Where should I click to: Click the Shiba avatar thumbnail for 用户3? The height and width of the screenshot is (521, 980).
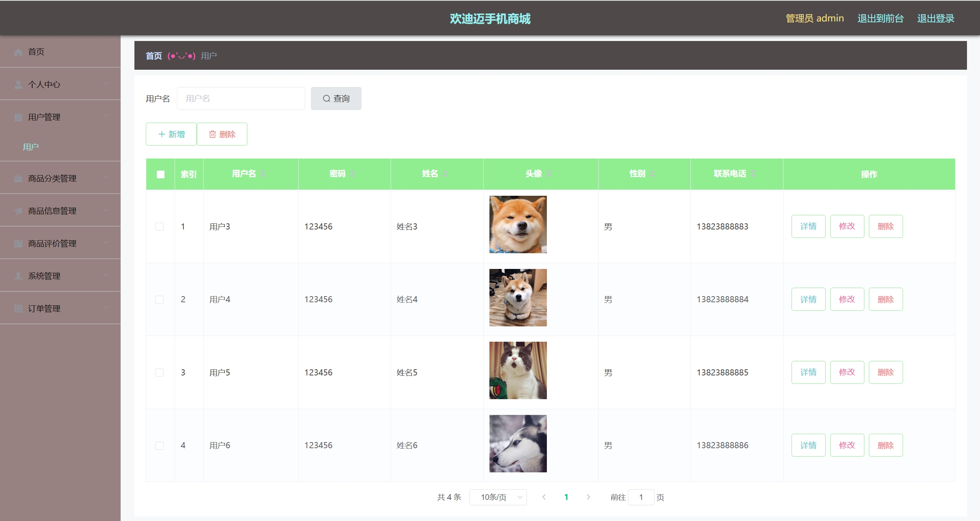(518, 224)
